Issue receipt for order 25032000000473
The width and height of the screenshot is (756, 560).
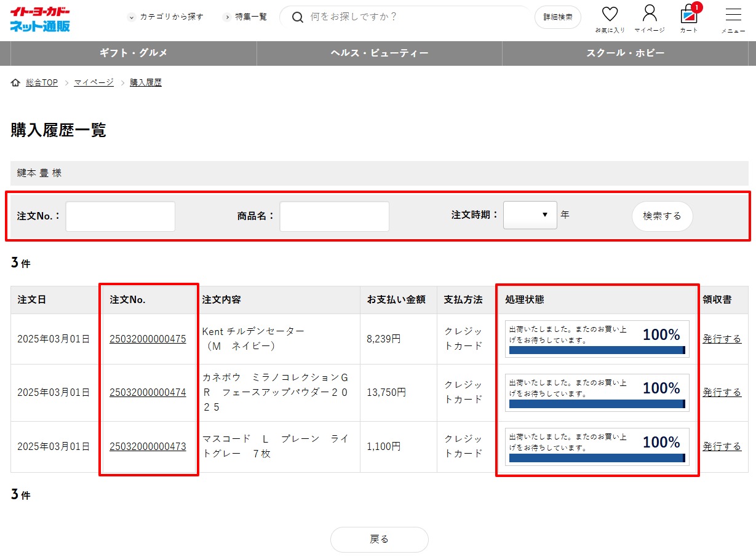point(722,446)
